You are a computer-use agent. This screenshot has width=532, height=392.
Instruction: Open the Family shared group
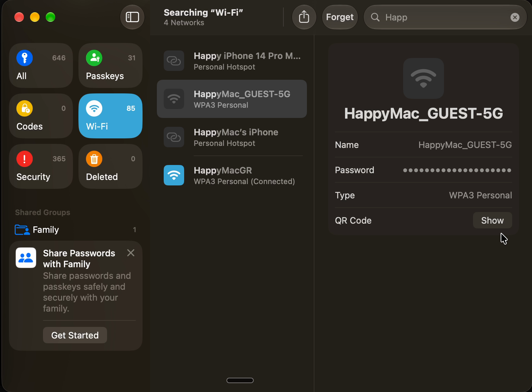point(76,230)
